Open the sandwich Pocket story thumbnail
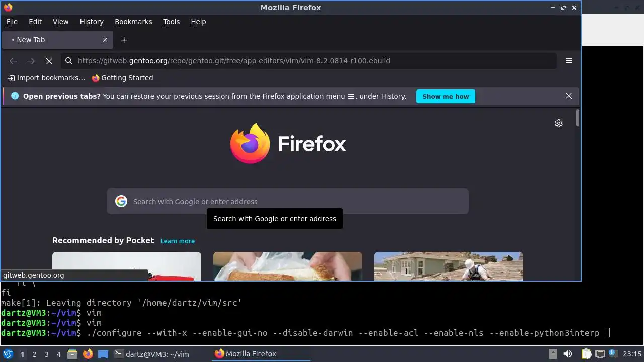Image resolution: width=644 pixels, height=362 pixels. pos(288,266)
